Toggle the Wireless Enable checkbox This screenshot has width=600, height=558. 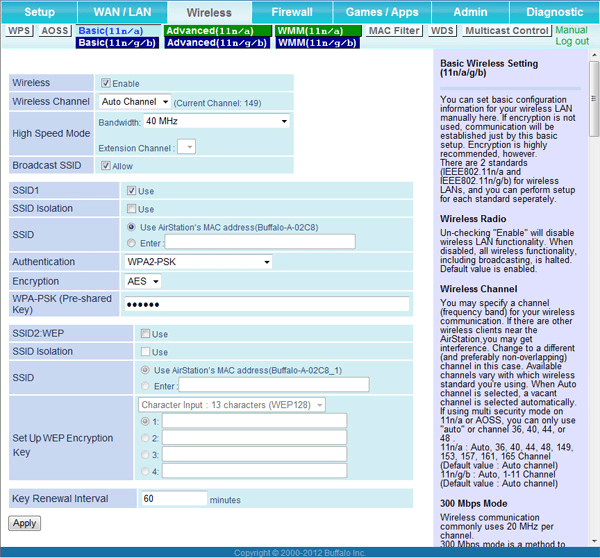(106, 83)
